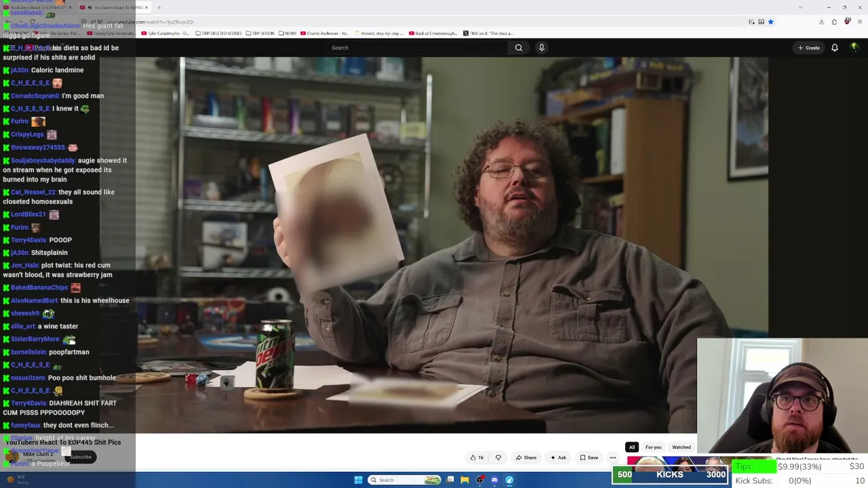This screenshot has height=488, width=868.
Task: Click chat username funnyfaux
Action: pyautogui.click(x=26, y=425)
